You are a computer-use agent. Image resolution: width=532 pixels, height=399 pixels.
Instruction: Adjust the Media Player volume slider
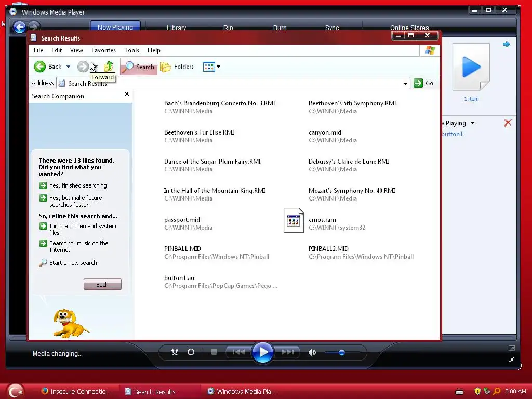coord(342,353)
